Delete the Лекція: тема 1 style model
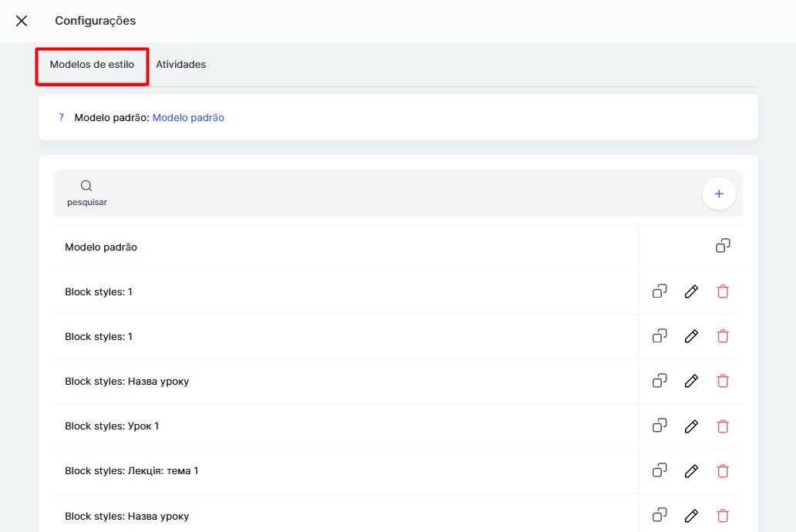Image resolution: width=796 pixels, height=532 pixels. [723, 470]
